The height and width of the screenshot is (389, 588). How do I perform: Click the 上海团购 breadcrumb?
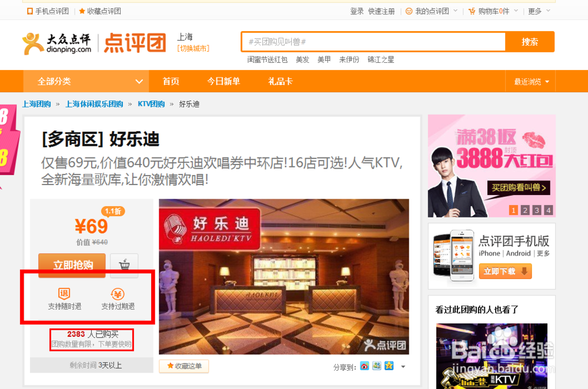[x=36, y=104]
